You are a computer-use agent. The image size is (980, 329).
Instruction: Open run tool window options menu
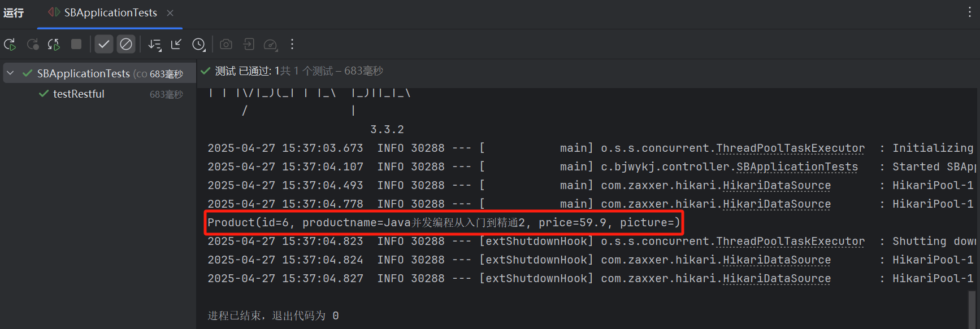970,12
